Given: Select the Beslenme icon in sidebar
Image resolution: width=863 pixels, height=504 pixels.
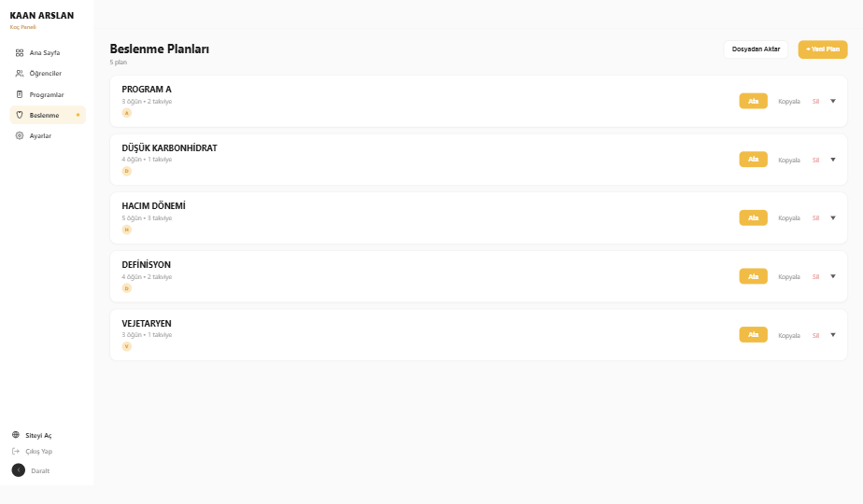Looking at the screenshot, I should (20, 115).
